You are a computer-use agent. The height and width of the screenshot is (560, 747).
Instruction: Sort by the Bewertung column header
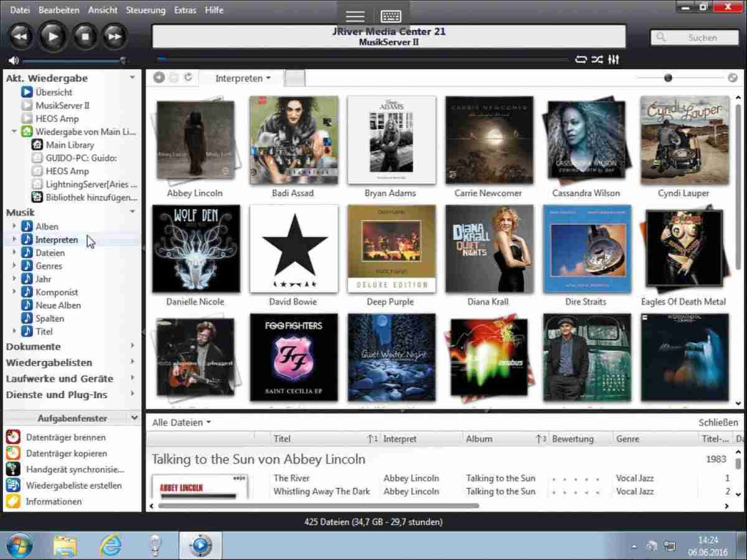pyautogui.click(x=580, y=439)
